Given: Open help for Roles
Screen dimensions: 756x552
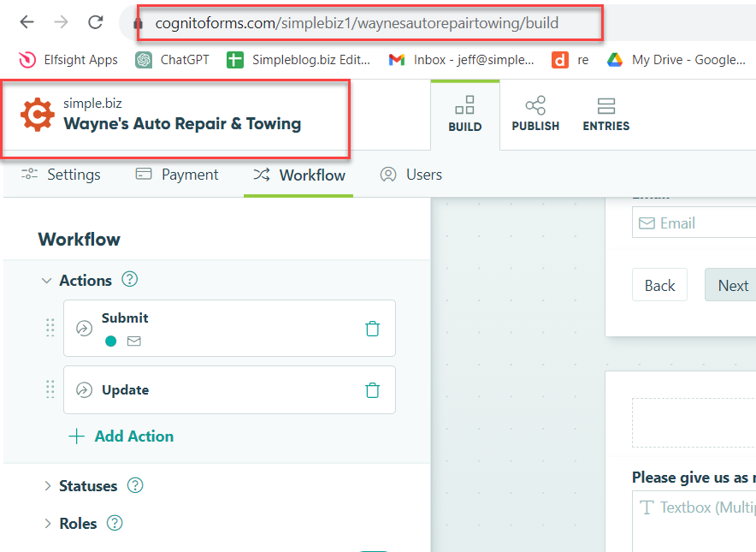Looking at the screenshot, I should tap(115, 523).
